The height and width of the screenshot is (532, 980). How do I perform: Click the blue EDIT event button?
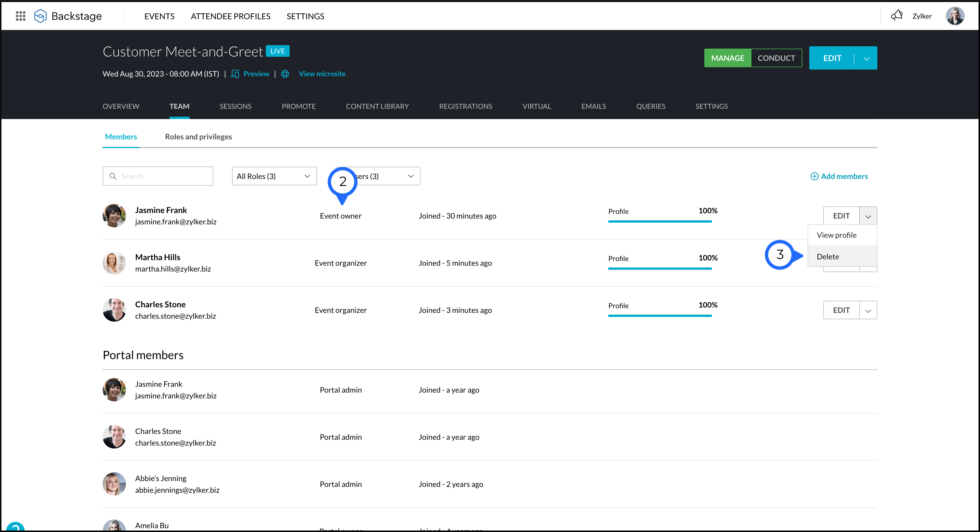coord(832,58)
